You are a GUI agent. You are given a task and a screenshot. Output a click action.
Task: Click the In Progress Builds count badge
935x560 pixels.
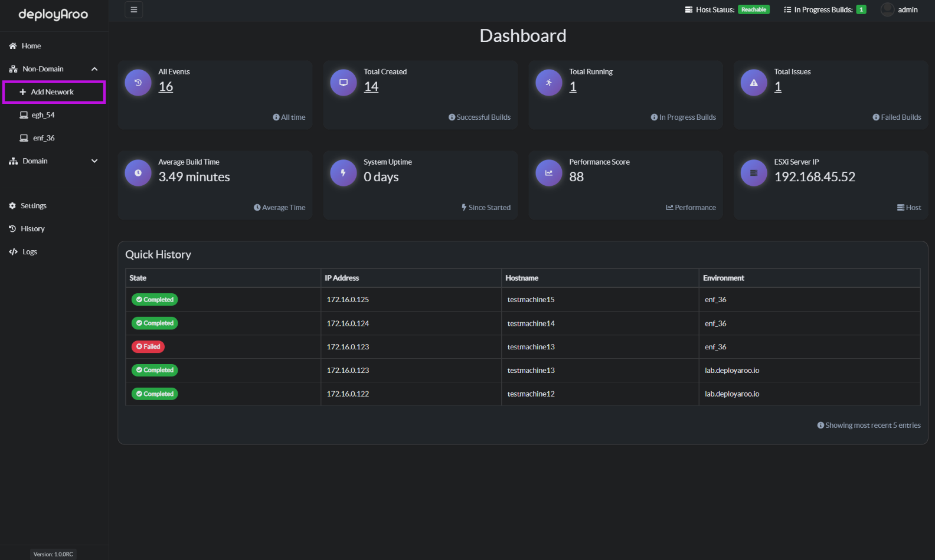[861, 9]
